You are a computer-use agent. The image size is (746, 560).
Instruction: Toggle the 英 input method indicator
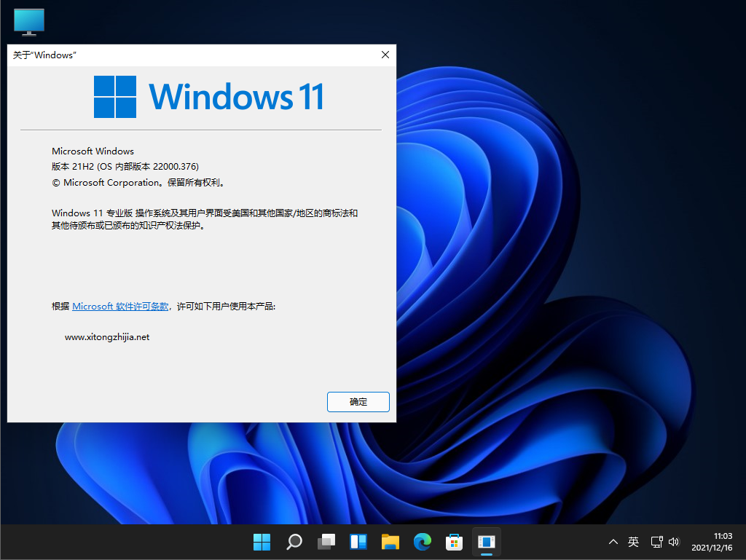(633, 542)
